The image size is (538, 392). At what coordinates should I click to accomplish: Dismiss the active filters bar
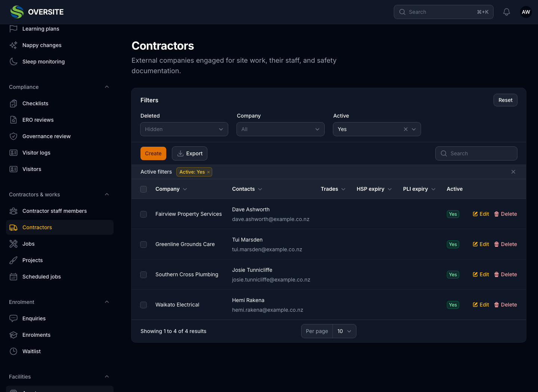[513, 172]
